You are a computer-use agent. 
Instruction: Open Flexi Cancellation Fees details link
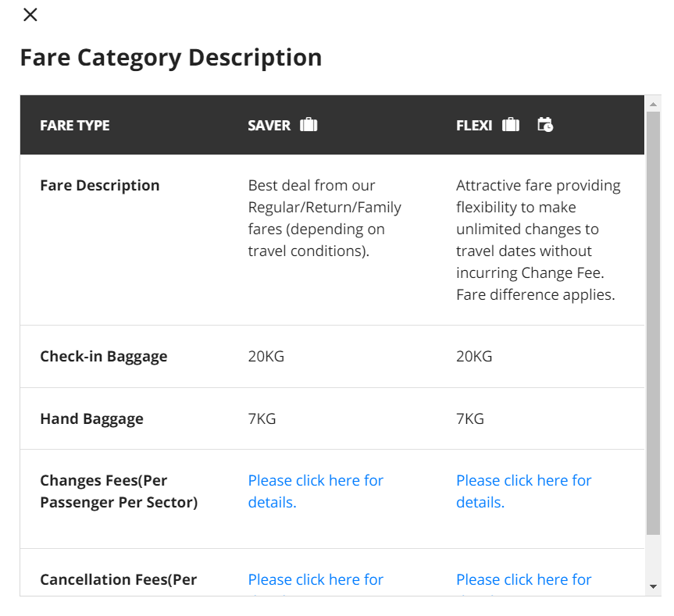523,580
